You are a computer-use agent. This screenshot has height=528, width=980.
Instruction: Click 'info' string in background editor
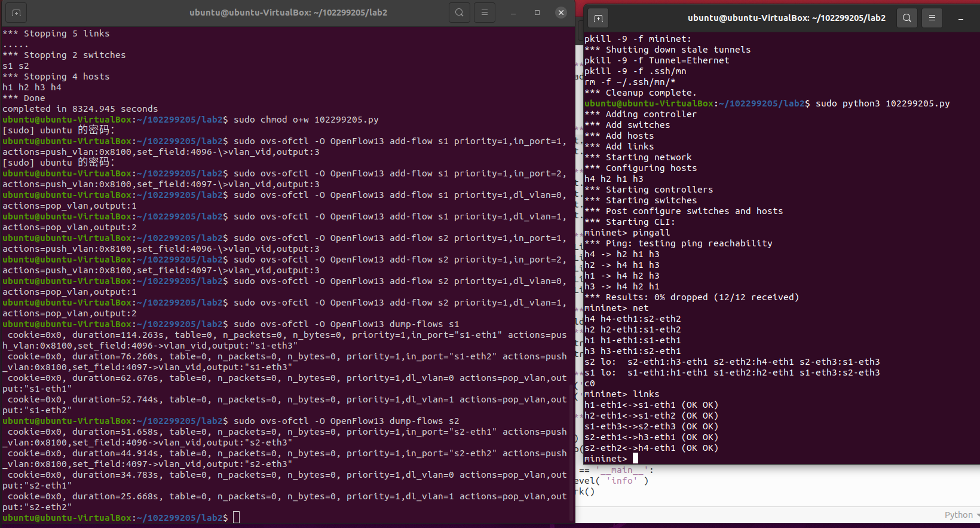(x=622, y=481)
